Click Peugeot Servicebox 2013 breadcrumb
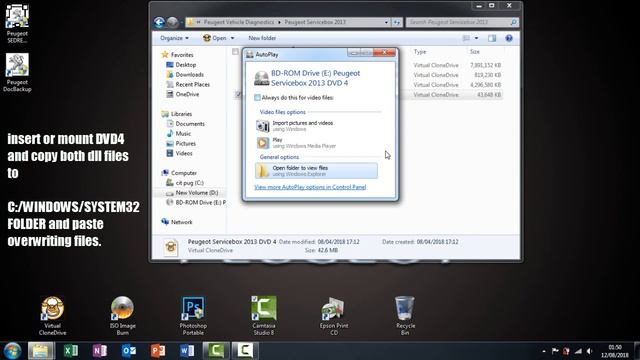The width and height of the screenshot is (640, 360). tap(315, 22)
